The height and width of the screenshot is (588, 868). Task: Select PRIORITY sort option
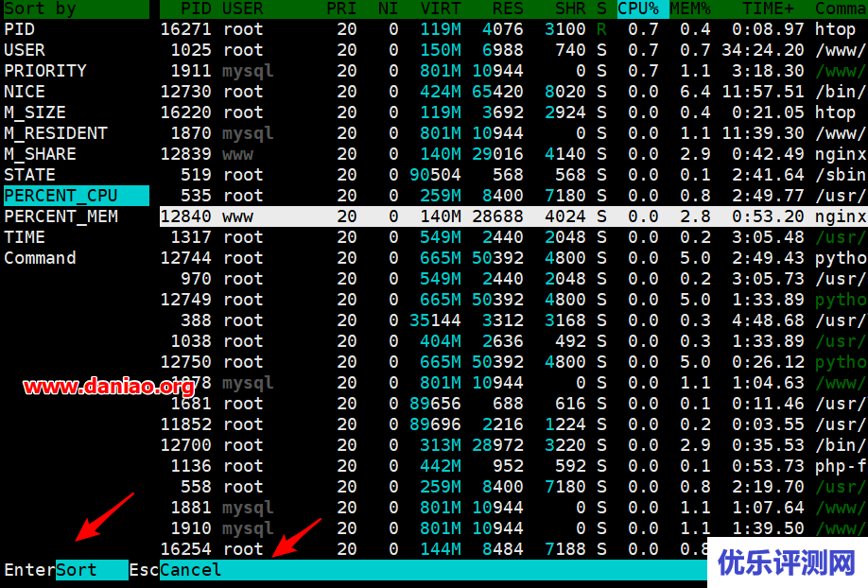tap(45, 71)
